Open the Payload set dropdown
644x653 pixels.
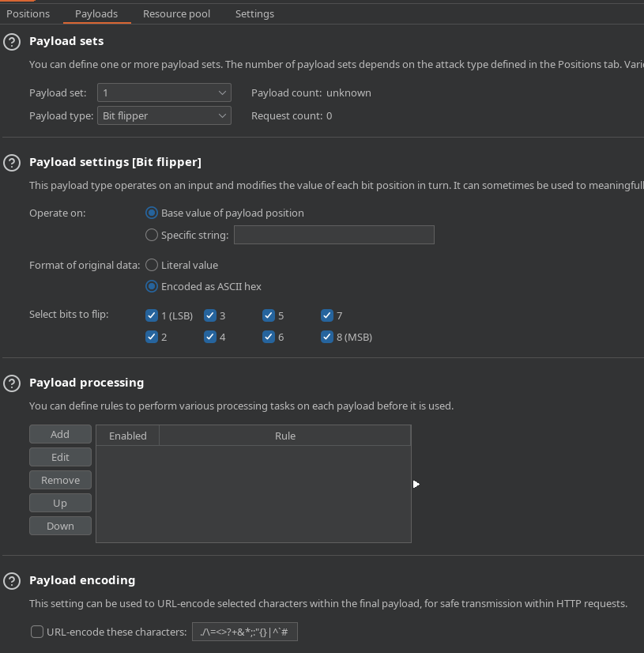164,93
